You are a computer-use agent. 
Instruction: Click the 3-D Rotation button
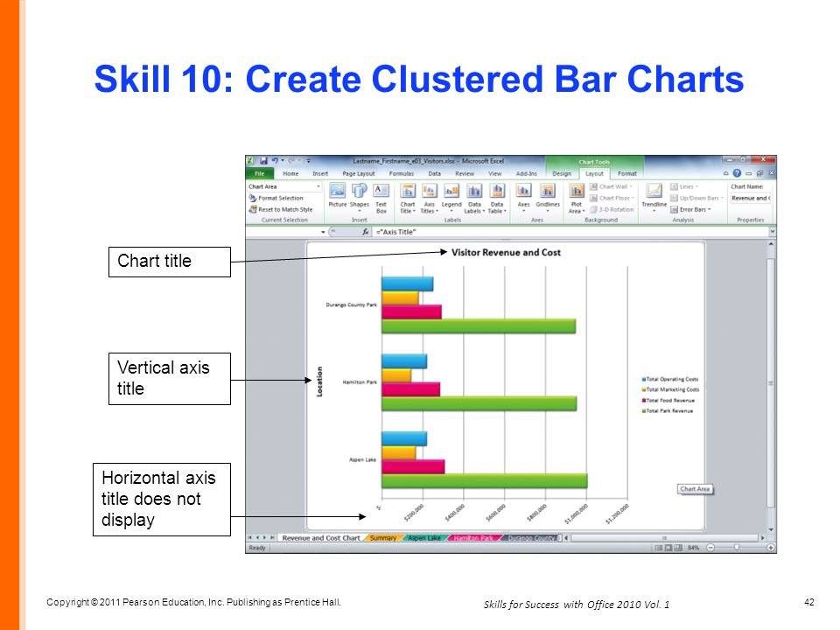pos(612,209)
